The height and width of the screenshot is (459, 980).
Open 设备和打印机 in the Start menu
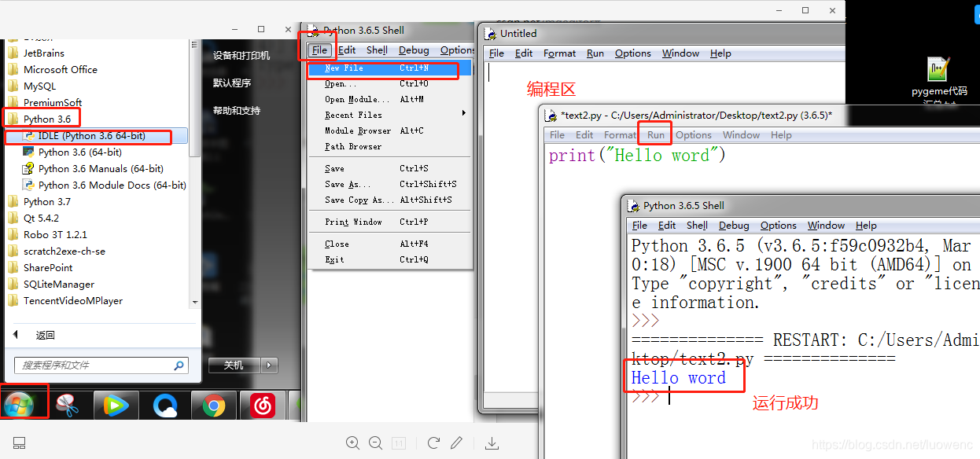point(241,56)
